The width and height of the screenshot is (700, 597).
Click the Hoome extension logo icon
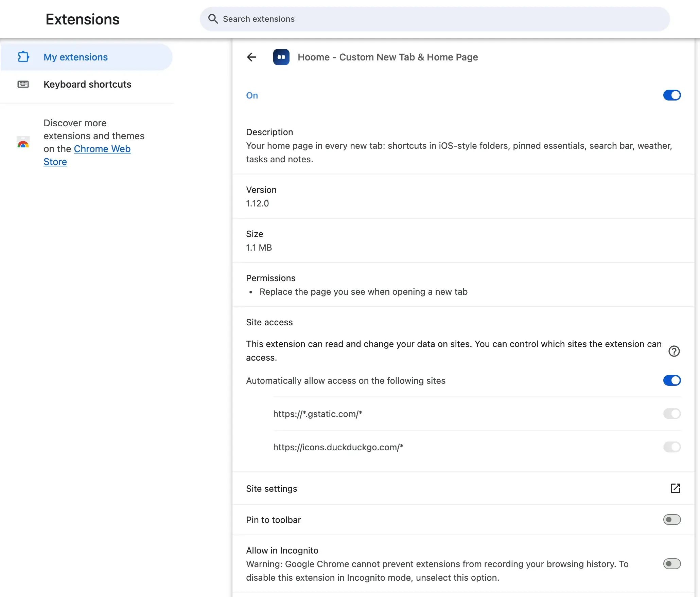click(281, 57)
